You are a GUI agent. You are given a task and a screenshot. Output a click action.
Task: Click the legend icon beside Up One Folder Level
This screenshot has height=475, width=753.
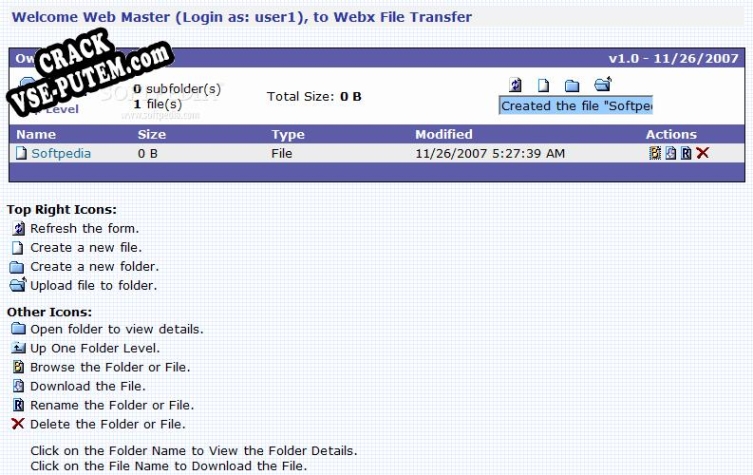click(18, 347)
